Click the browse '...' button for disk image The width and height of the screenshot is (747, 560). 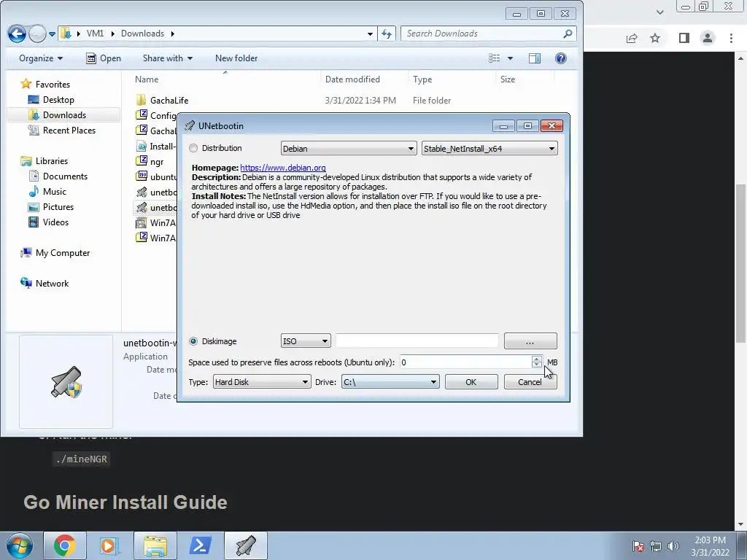530,341
